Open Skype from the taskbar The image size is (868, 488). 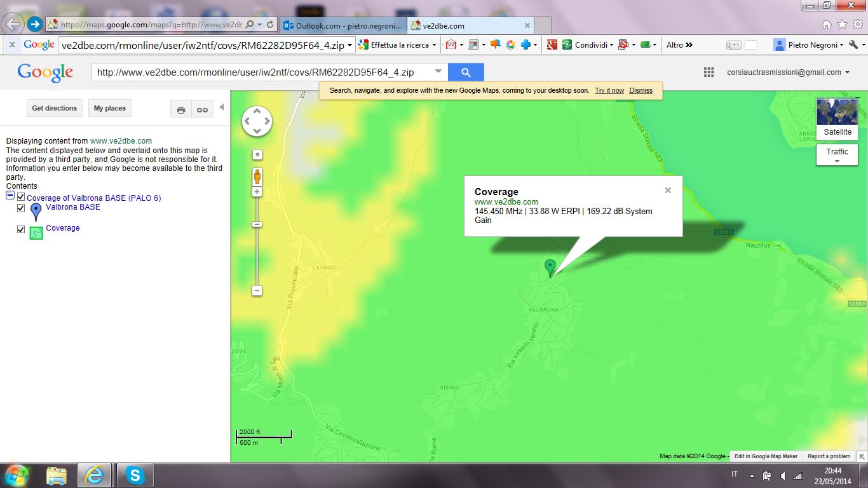click(135, 475)
